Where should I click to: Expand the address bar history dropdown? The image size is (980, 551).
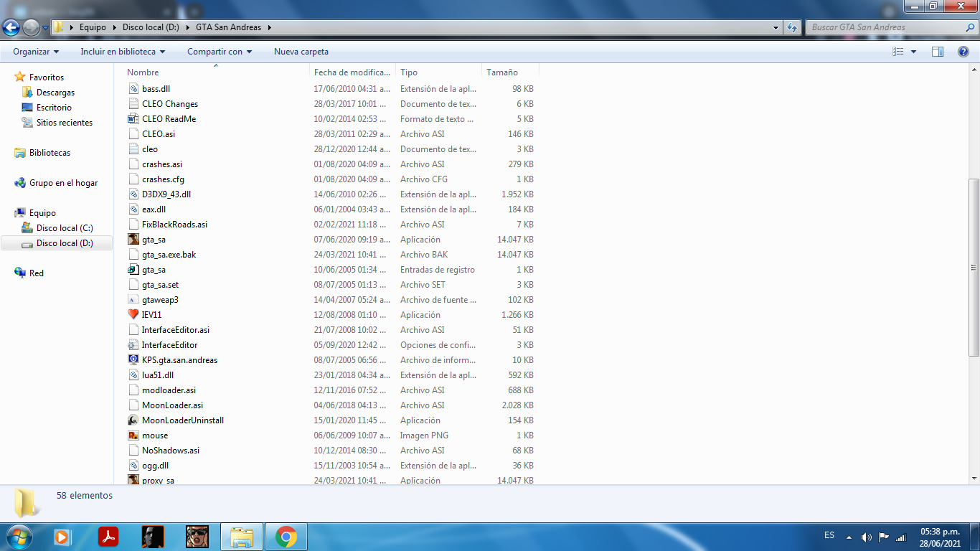tap(776, 27)
